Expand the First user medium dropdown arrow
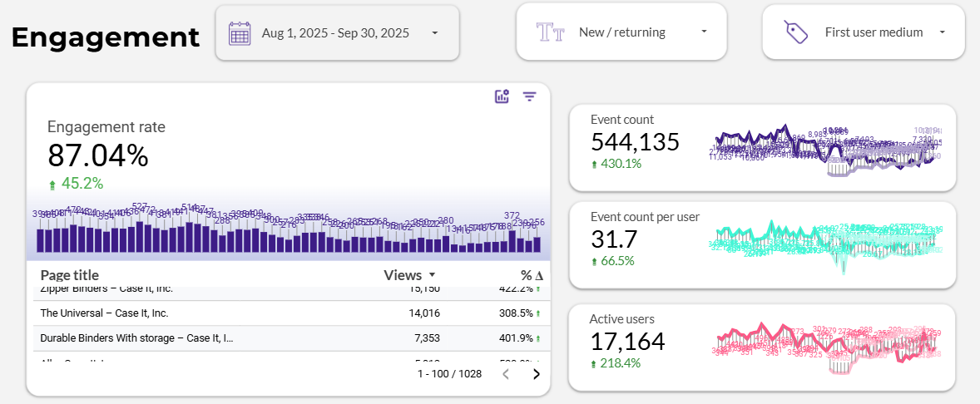Screen dimensions: 980x404 tap(942, 32)
